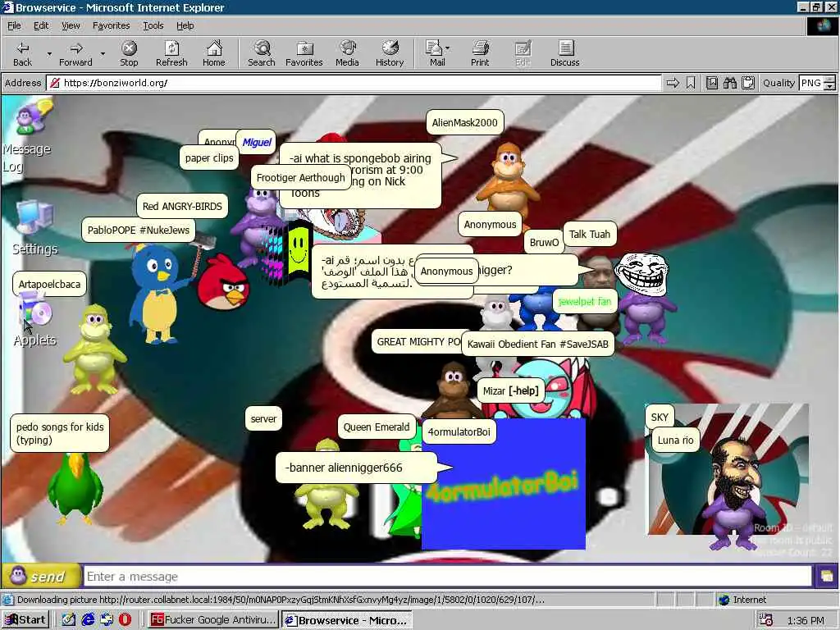The height and width of the screenshot is (630, 840).
Task: Click the 'Mizar [-help]' name tag
Action: [510, 390]
